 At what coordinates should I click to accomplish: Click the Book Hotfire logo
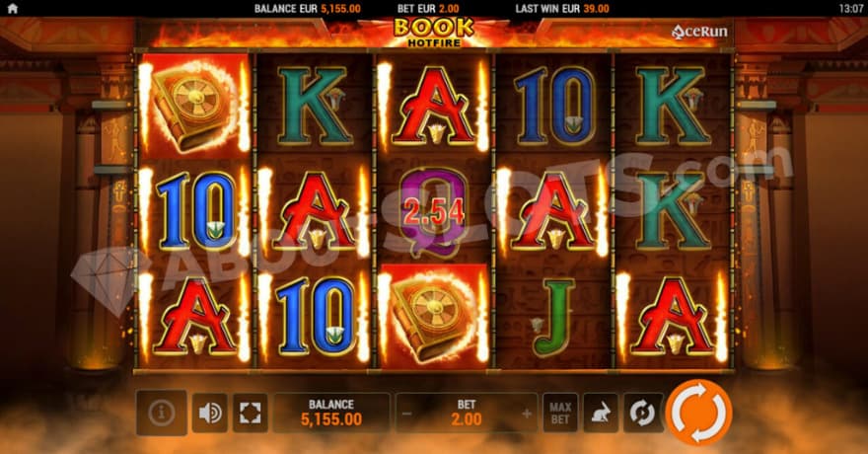434,33
